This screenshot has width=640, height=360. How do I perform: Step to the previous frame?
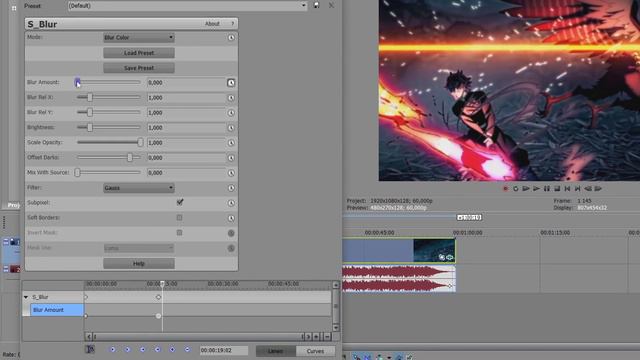[588, 189]
